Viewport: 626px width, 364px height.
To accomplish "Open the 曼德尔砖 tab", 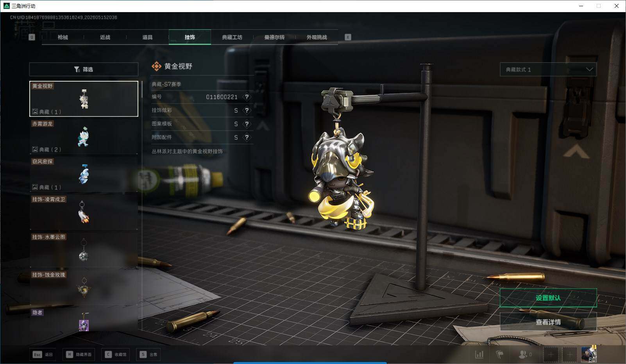I will [x=274, y=37].
